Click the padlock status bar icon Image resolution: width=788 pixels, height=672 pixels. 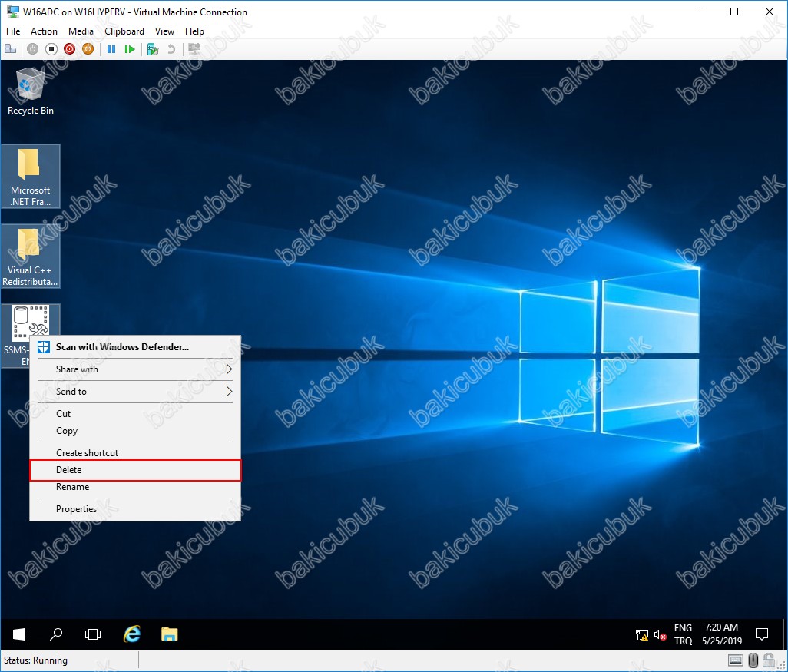click(768, 660)
